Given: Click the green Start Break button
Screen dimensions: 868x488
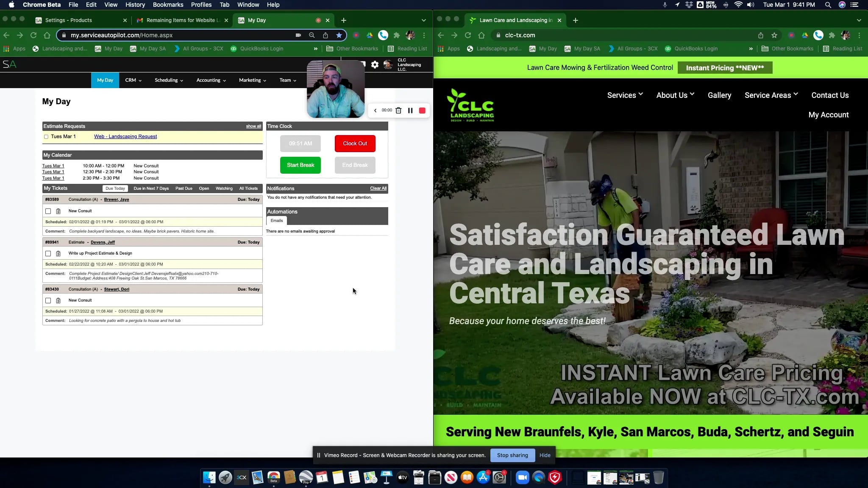Looking at the screenshot, I should pos(300,165).
